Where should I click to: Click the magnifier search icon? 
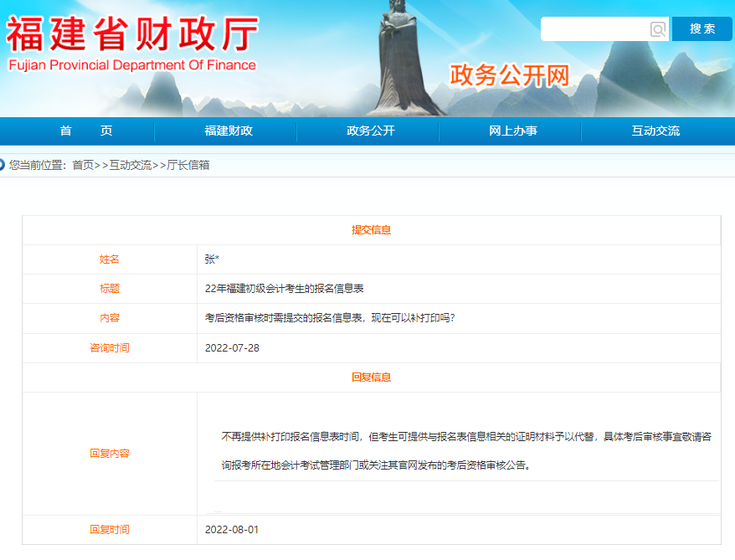point(656,29)
